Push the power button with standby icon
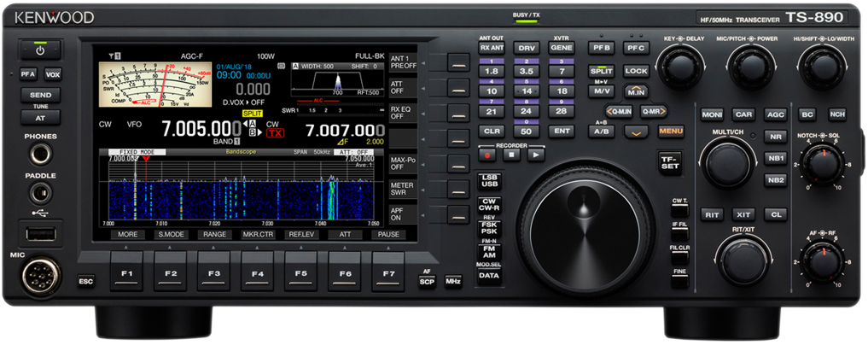 pos(40,50)
